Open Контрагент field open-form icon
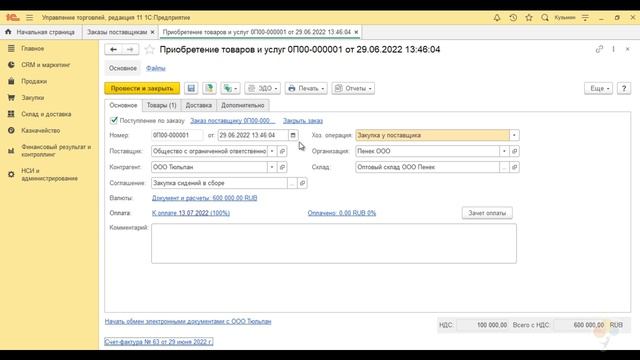 coord(282,167)
